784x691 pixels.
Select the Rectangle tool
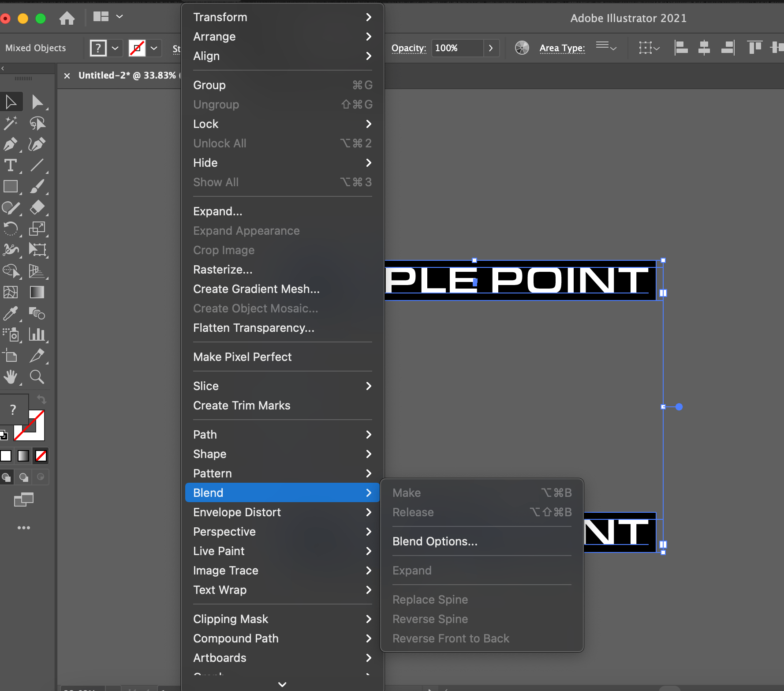coord(11,187)
